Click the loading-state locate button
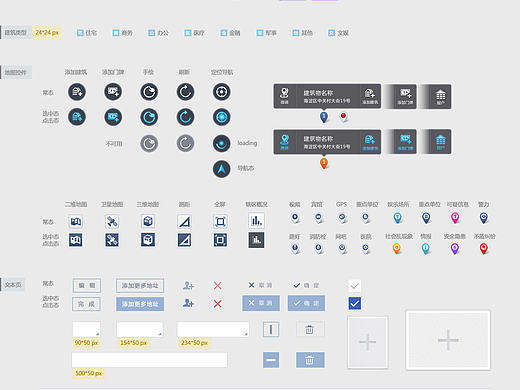The image size is (520, 390). pos(222,143)
